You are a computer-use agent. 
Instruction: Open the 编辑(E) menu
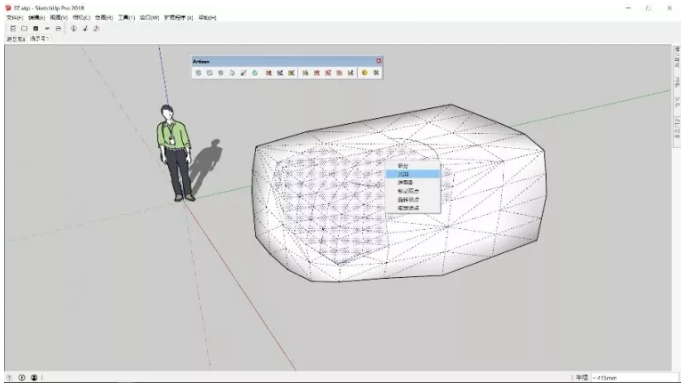[x=36, y=18]
